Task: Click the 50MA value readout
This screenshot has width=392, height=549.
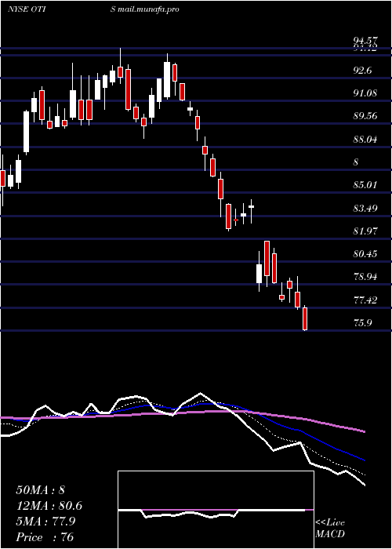Action: click(x=40, y=490)
